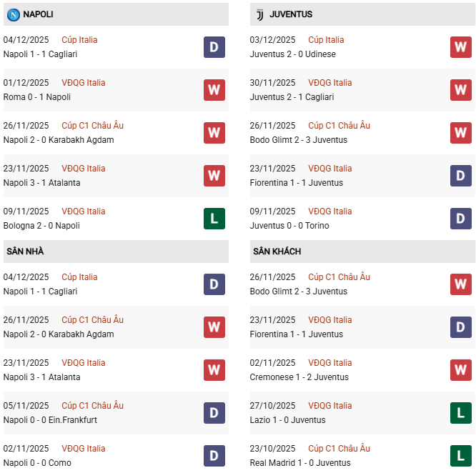Image resolution: width=476 pixels, height=473 pixels.
Task: Click the Juventus club logo icon
Action: (259, 14)
